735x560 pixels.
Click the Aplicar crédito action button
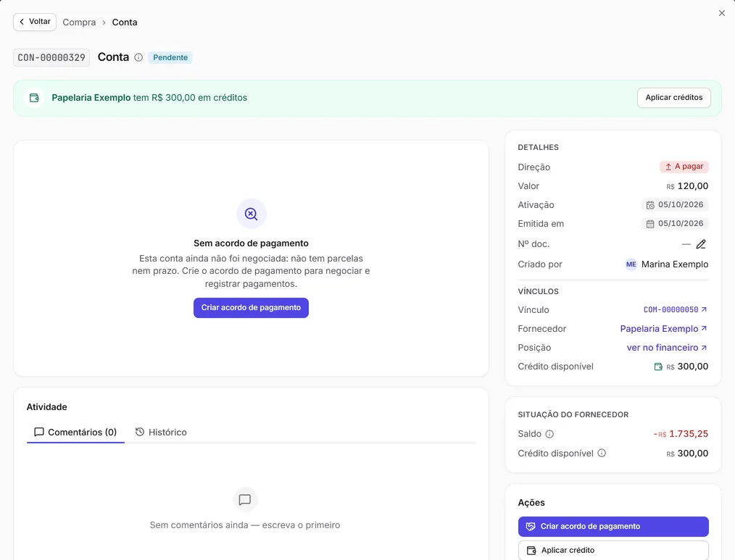point(613,550)
